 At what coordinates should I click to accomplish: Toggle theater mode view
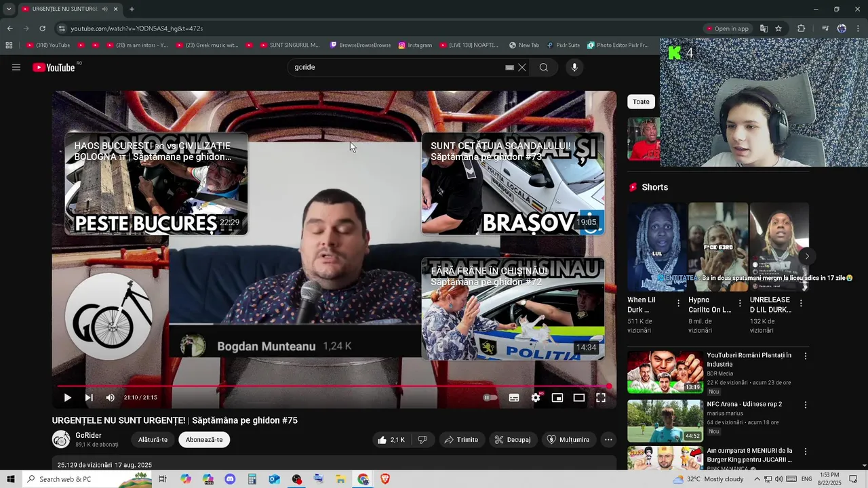579,398
